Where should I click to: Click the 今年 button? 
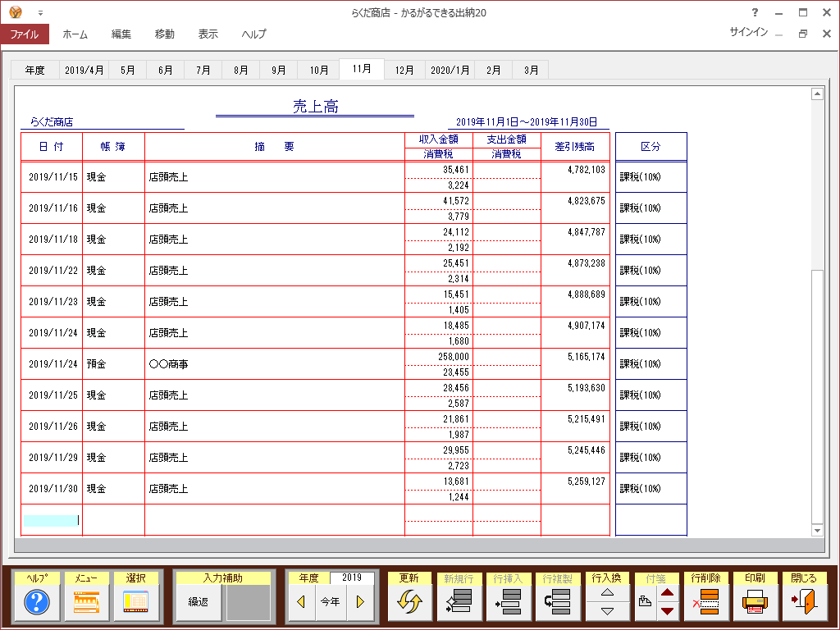(x=331, y=602)
